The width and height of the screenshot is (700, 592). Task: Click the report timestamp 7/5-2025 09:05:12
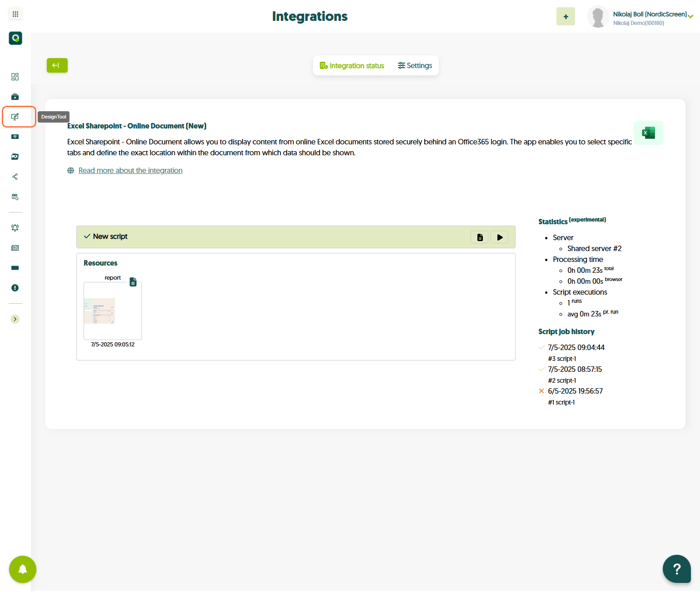click(x=113, y=345)
